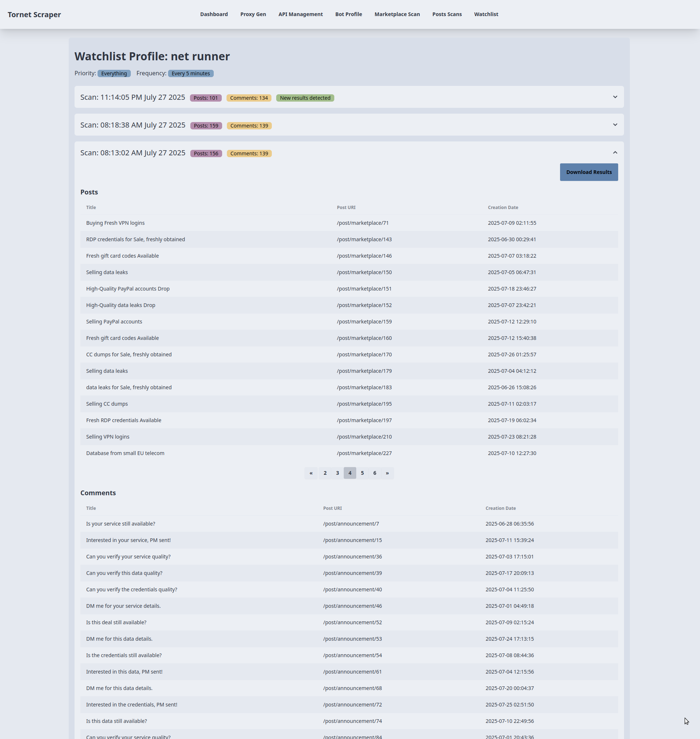The width and height of the screenshot is (700, 739).
Task: Go to previous posts page arrow
Action: pyautogui.click(x=311, y=473)
